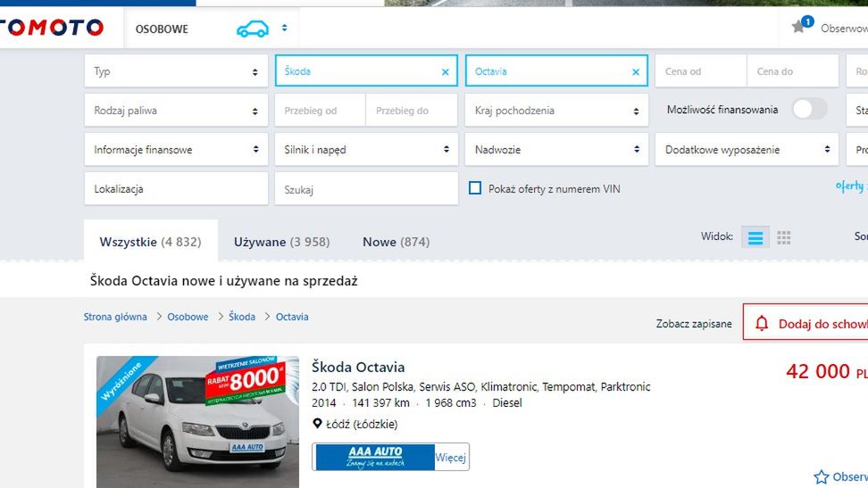Open the Škoda breadcrumb link
The width and height of the screenshot is (868, 488).
pos(242,317)
